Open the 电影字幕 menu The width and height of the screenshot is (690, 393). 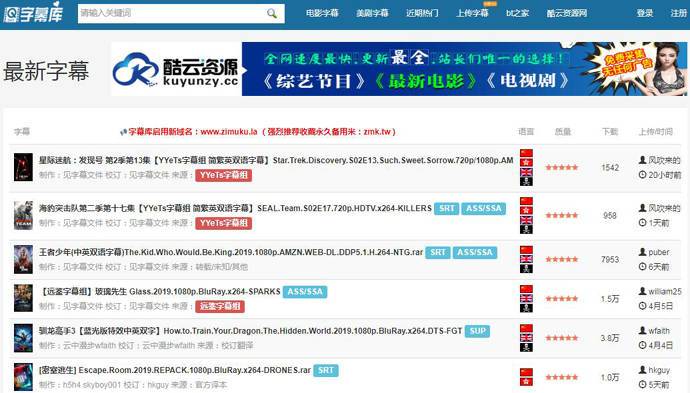[x=322, y=13]
